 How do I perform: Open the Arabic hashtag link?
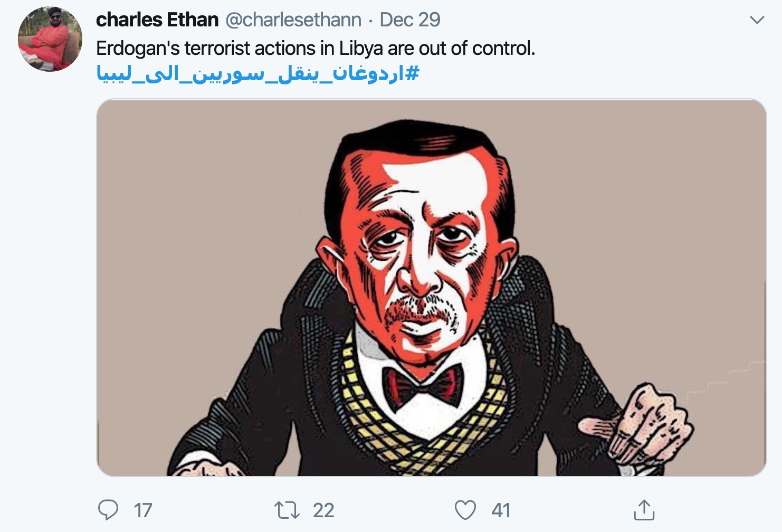tap(258, 73)
